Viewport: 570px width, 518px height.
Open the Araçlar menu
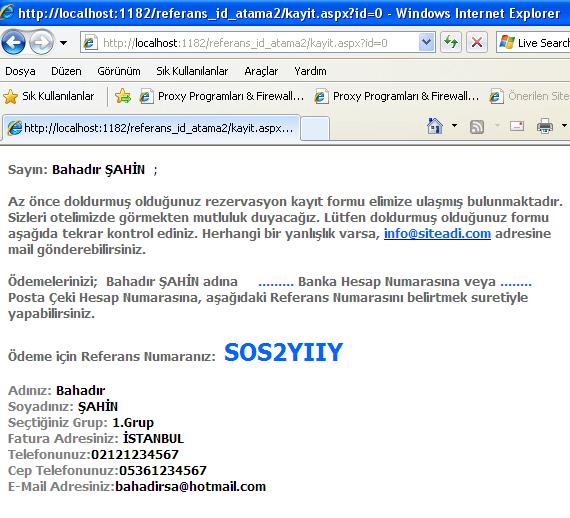(x=261, y=71)
